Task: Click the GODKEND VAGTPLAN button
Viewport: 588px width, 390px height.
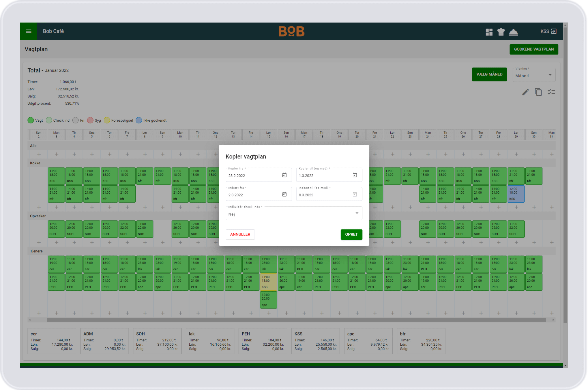Action: [x=534, y=49]
